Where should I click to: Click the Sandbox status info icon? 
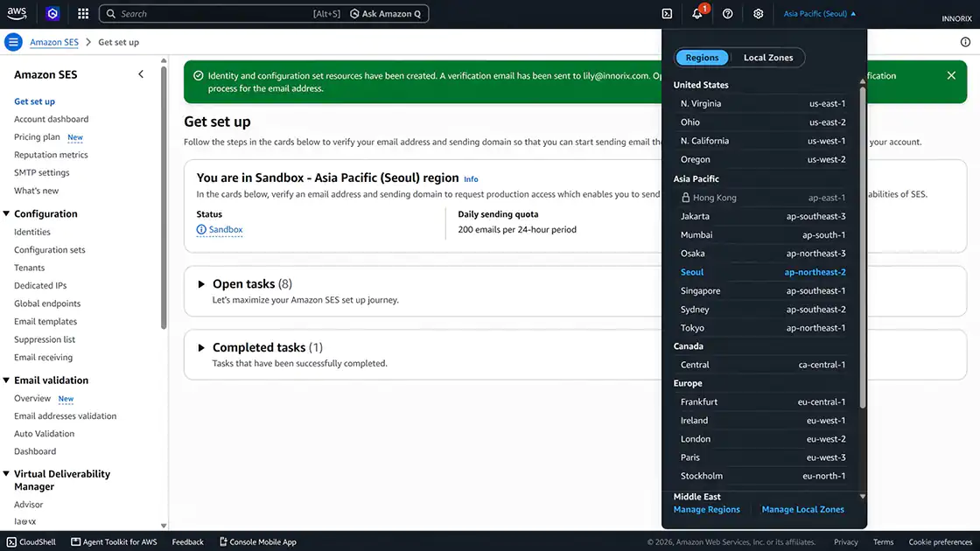(201, 229)
